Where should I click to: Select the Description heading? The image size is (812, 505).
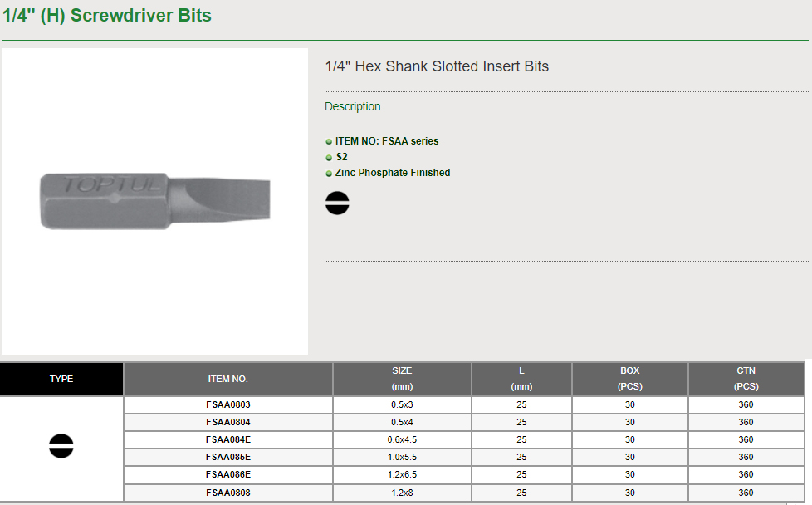(x=353, y=106)
